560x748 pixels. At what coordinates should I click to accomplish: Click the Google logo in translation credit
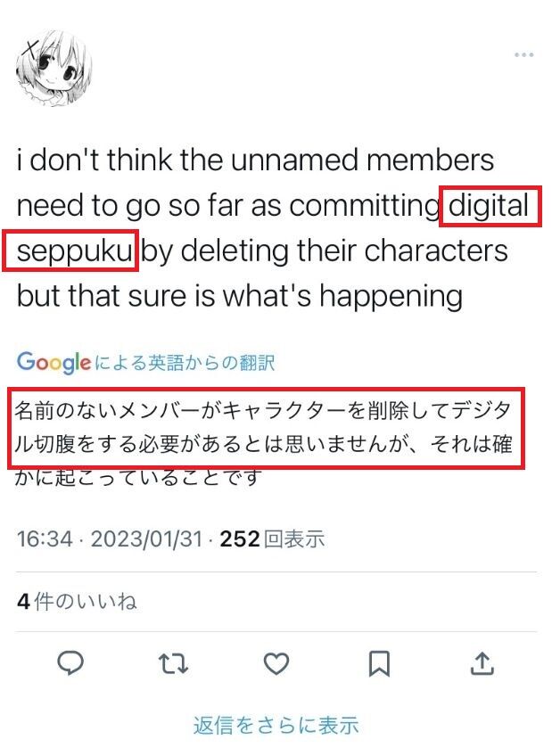(x=54, y=363)
